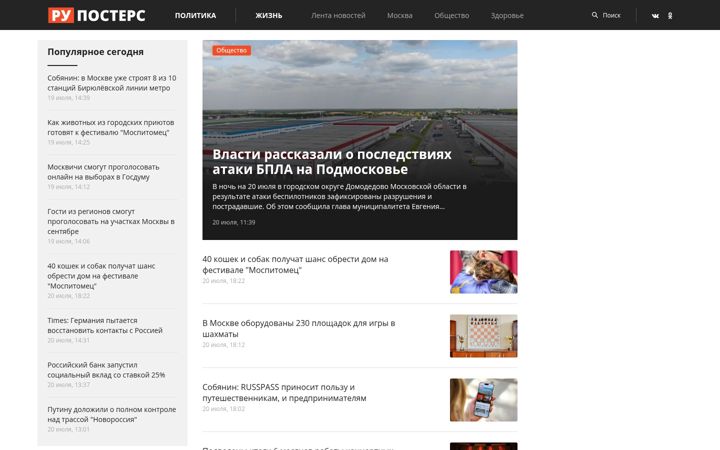Click the РУ ПОСТЕРС site logo

(96, 15)
